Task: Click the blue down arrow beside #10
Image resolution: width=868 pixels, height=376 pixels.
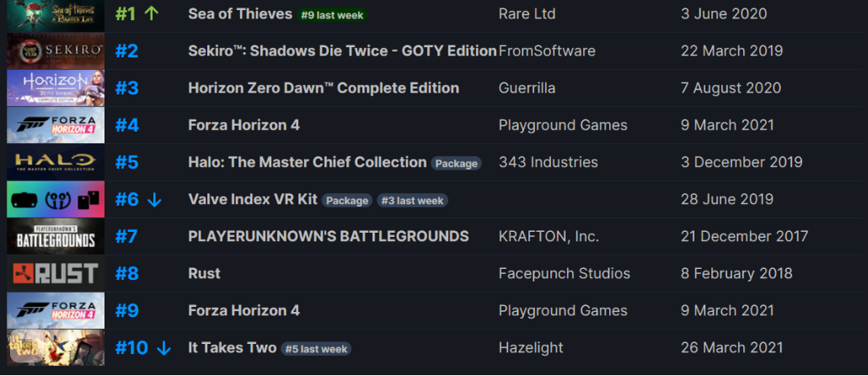Action: [163, 348]
